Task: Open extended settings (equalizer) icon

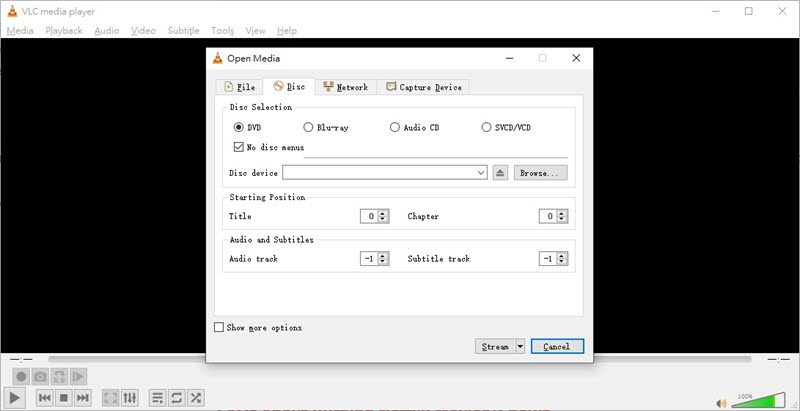Action: click(x=130, y=397)
